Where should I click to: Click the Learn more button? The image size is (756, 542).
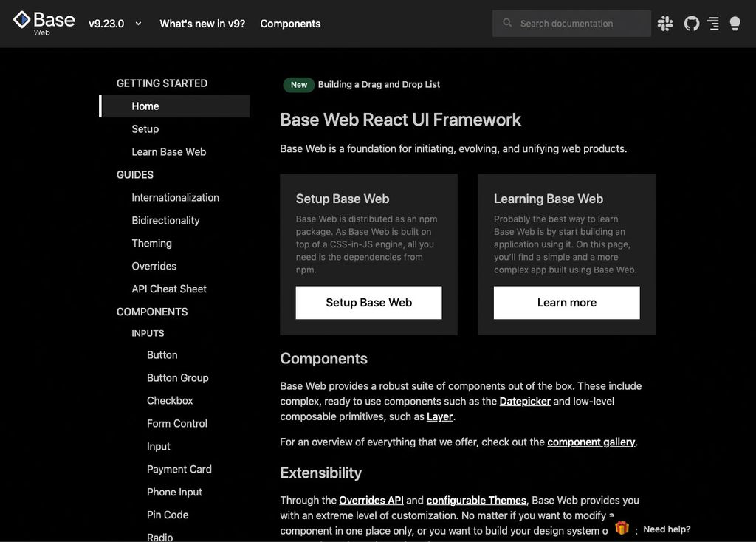pos(566,303)
